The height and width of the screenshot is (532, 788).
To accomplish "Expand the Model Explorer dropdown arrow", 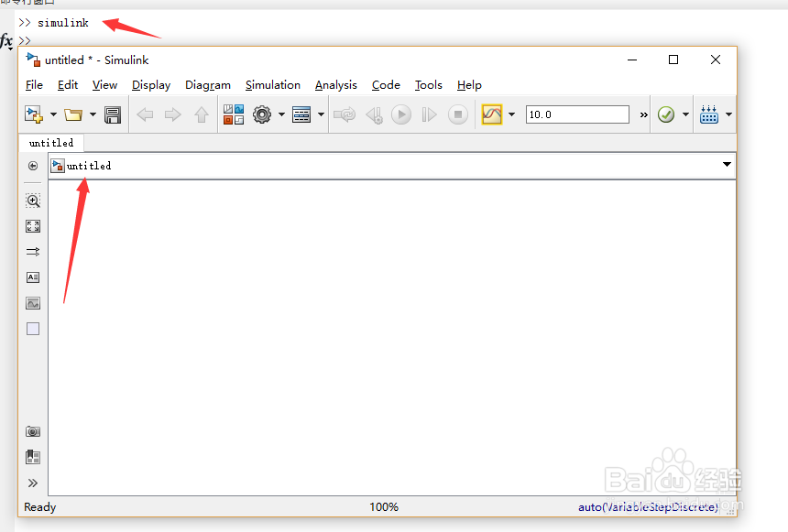I will pyautogui.click(x=321, y=114).
